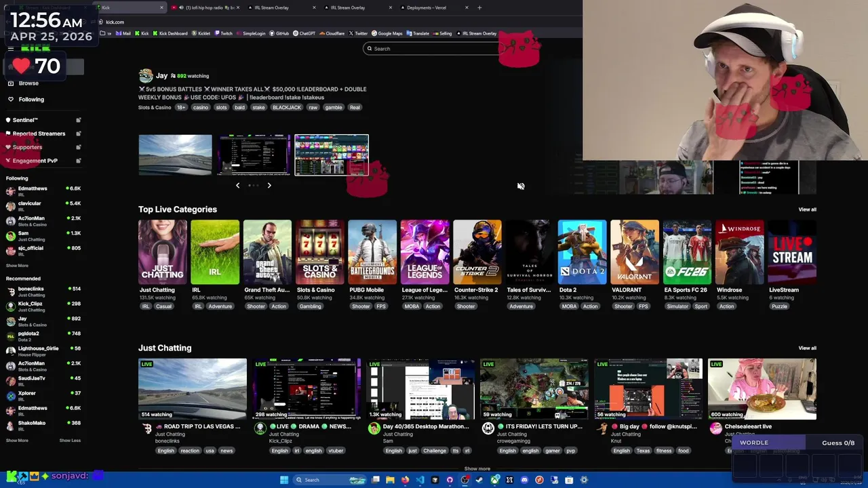The image size is (868, 488).
Task: Go to the previous featured stream carousel slide
Action: [x=237, y=185]
